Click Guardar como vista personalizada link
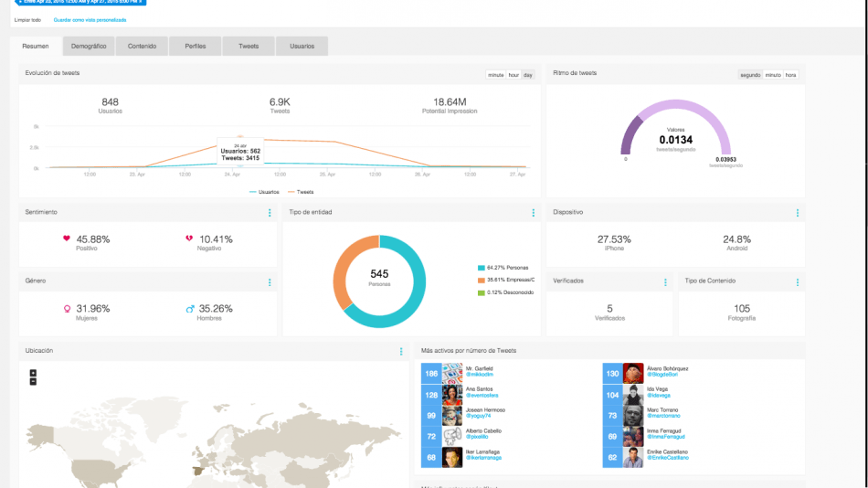Image resolution: width=868 pixels, height=488 pixels. [x=90, y=20]
